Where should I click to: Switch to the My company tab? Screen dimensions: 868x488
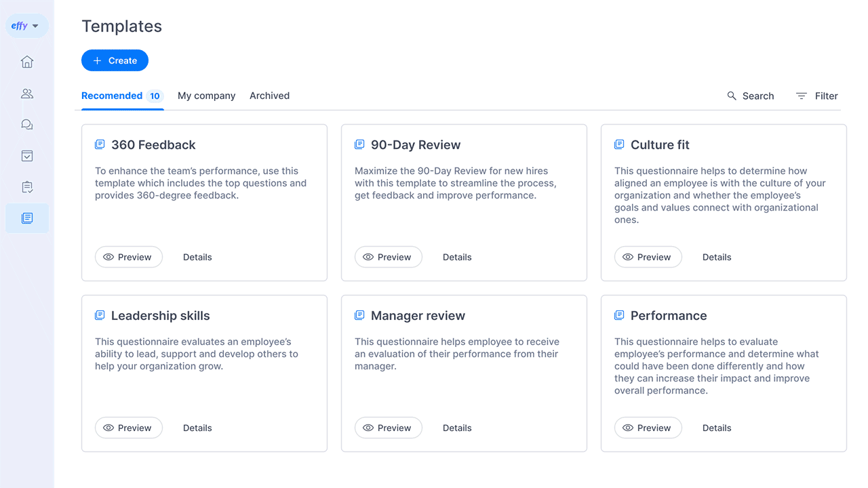[206, 96]
